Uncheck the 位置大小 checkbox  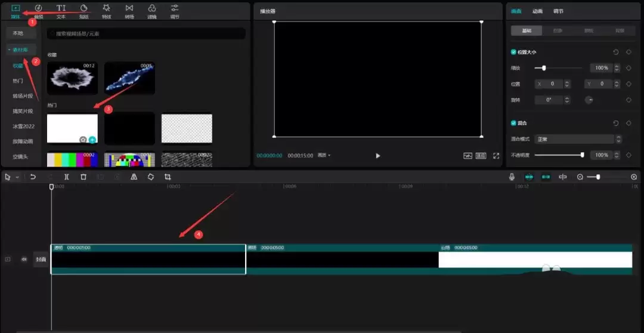514,53
